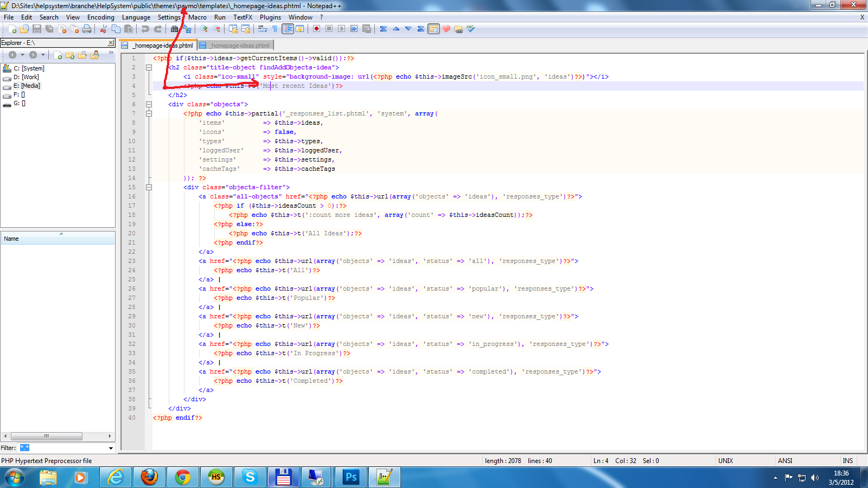Viewport: 868px width, 488px height.
Task: Toggle Show All Characters pilcrow button
Action: click(275, 29)
